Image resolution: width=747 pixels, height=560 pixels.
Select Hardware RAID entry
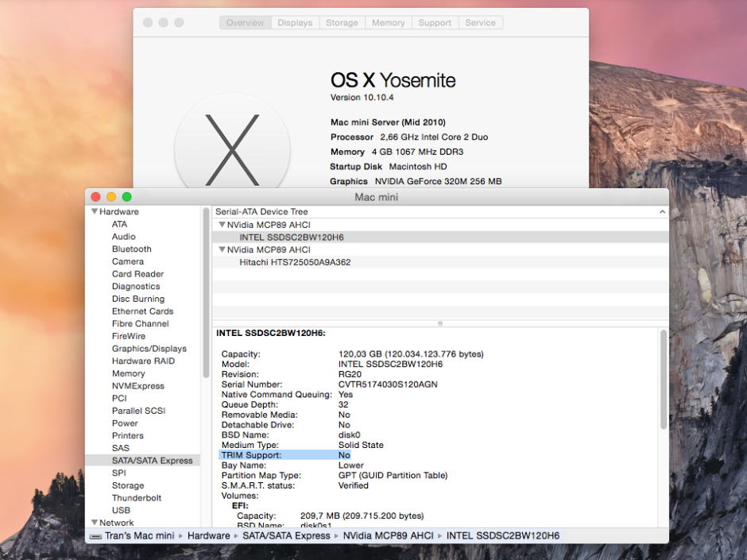143,361
